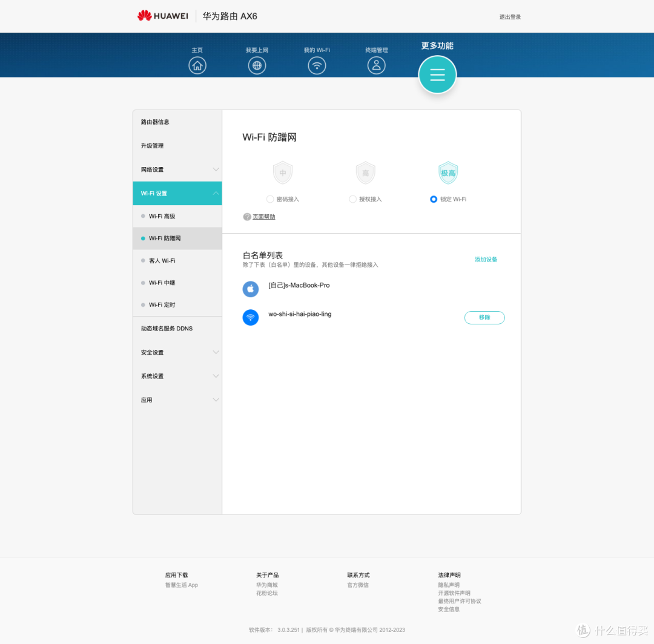Open Wi-Fi 高级 submenu item
Image resolution: width=654 pixels, height=644 pixels.
177,216
